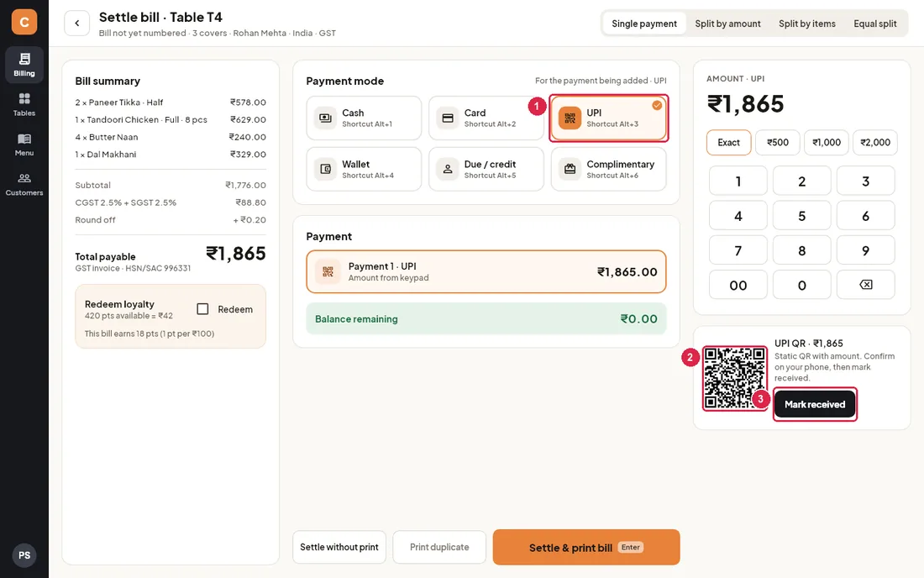Click the Balance remaining bar
This screenshot has width=924, height=578.
(486, 318)
